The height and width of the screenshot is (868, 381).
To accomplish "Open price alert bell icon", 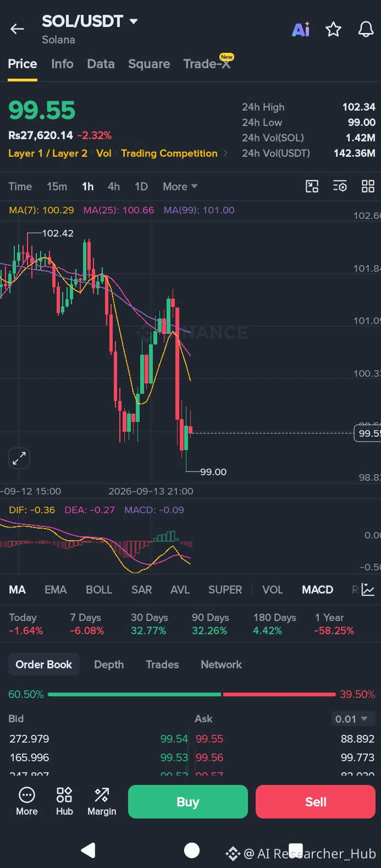I will pos(366,29).
